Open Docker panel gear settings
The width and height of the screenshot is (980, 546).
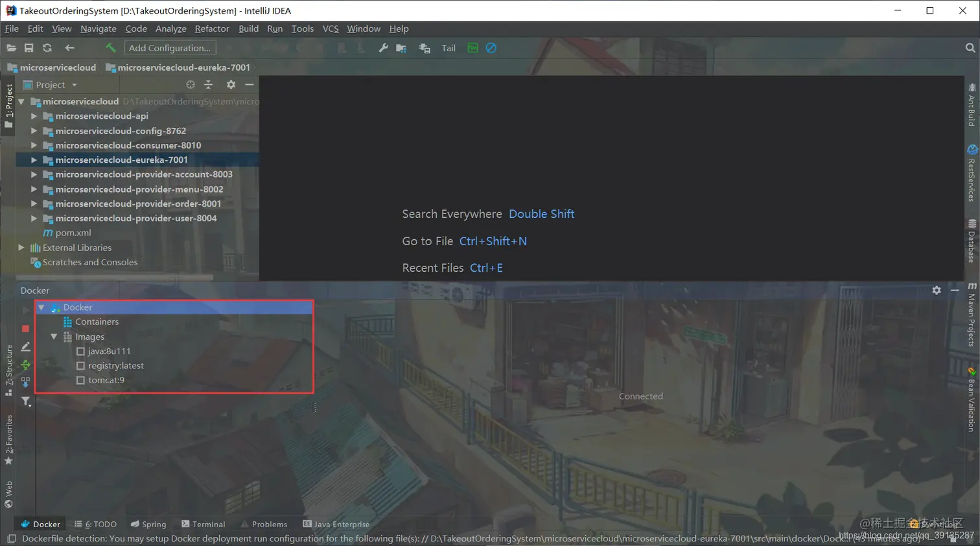pyautogui.click(x=937, y=291)
